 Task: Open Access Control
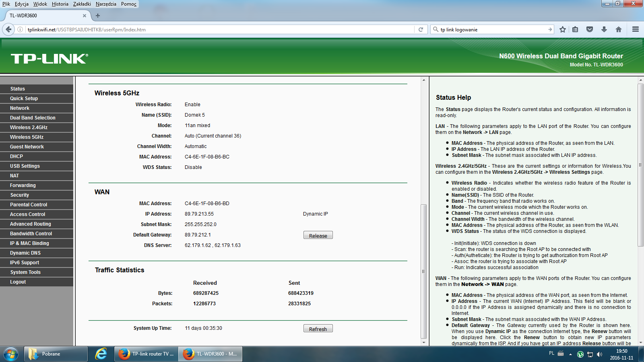(37, 214)
